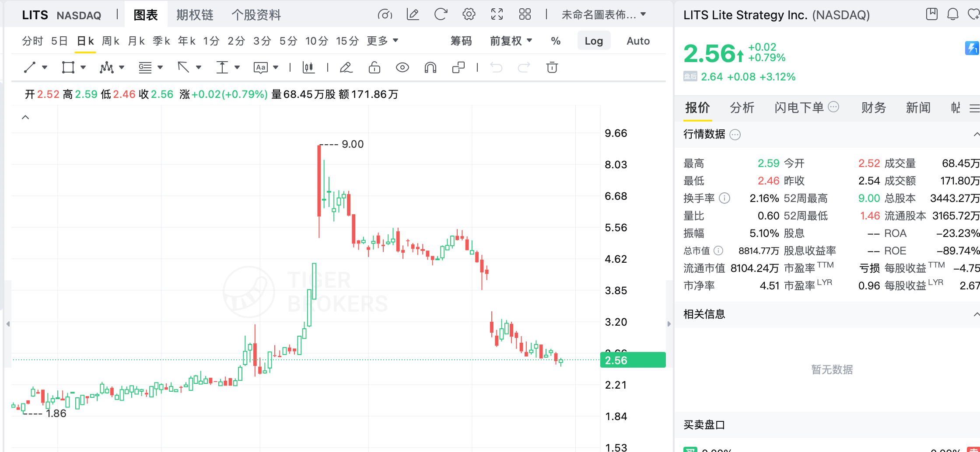This screenshot has width=980, height=452.
Task: Select the 季k timeframe
Action: tap(161, 41)
